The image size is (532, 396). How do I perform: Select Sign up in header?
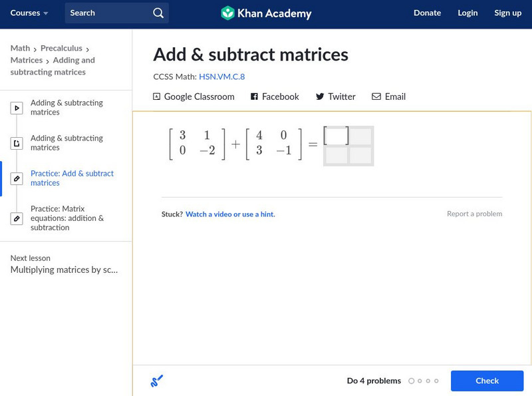[x=507, y=13]
